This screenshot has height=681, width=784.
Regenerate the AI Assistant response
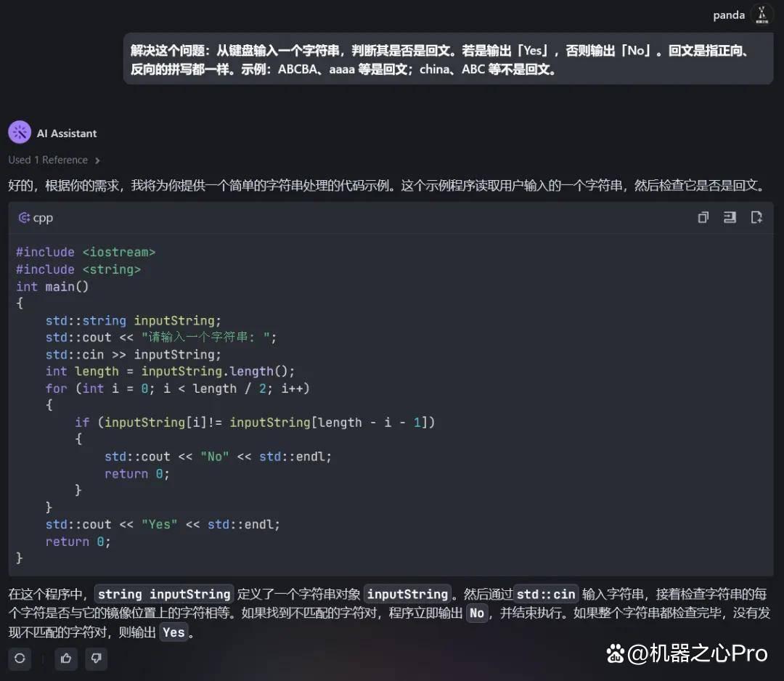tap(20, 658)
